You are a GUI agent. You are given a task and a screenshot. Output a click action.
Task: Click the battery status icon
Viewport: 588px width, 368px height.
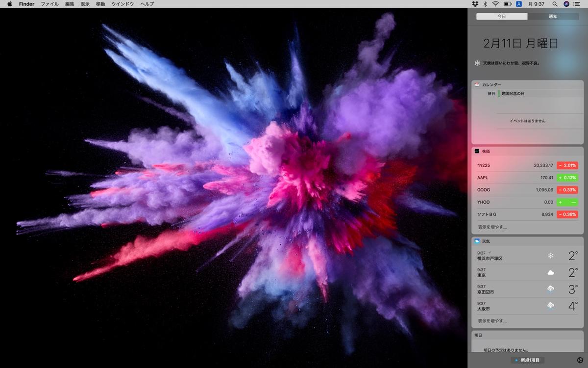(508, 4)
